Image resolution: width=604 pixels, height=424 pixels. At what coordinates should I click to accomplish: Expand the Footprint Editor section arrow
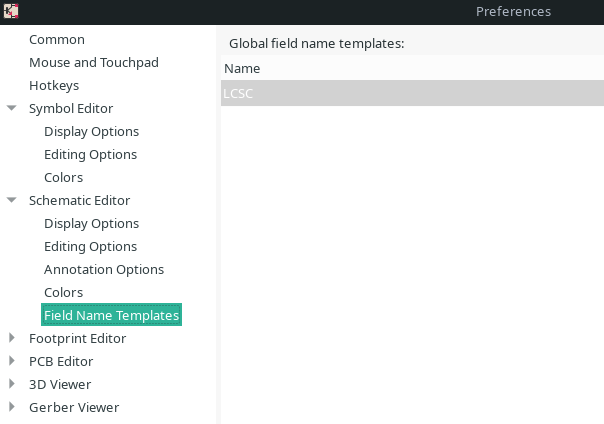[12, 338]
